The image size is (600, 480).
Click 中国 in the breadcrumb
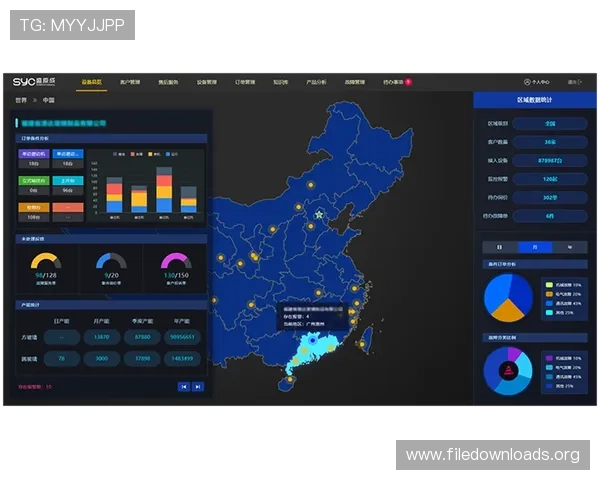point(49,100)
